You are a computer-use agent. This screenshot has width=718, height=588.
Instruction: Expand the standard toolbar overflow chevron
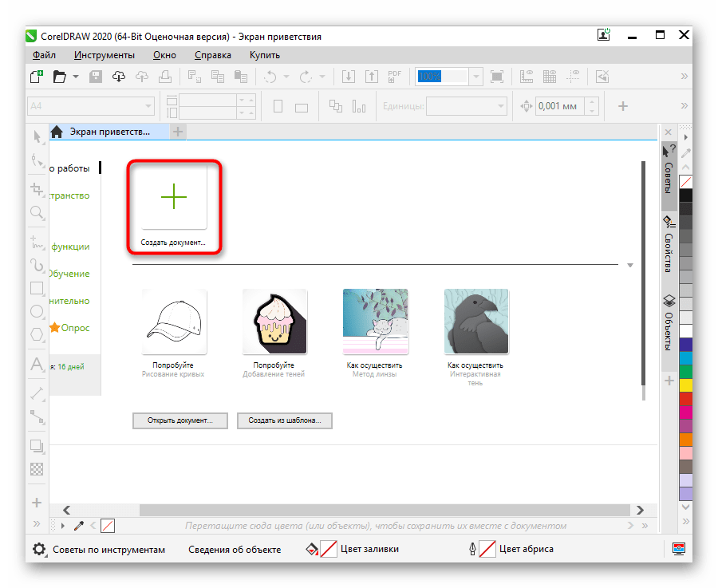click(684, 77)
